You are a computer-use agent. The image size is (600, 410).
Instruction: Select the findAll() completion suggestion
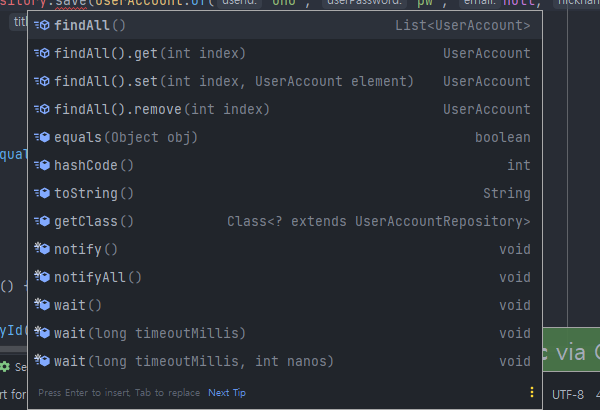pyautogui.click(x=285, y=25)
